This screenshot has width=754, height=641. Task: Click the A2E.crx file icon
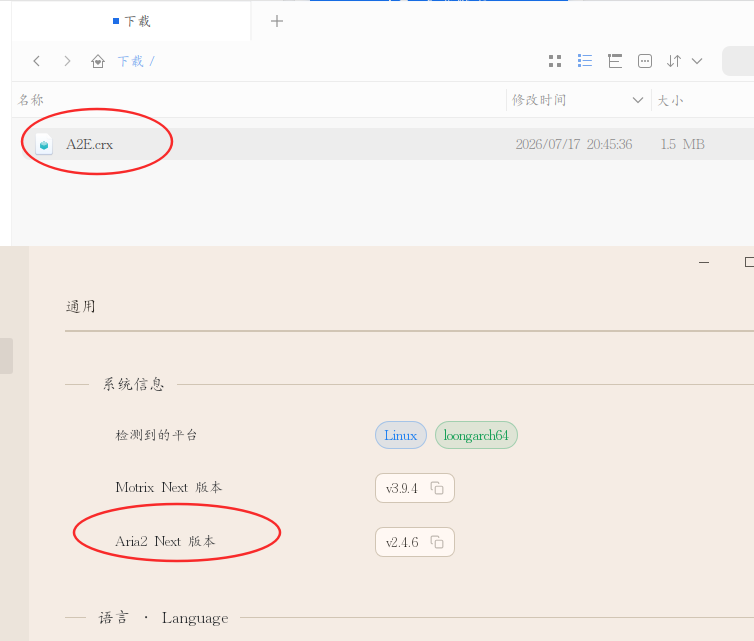tap(44, 144)
